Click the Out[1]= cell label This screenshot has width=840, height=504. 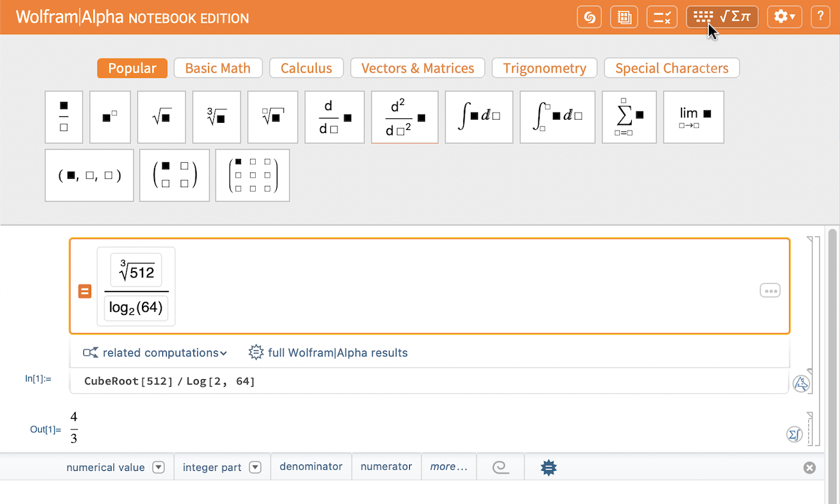[x=46, y=430]
